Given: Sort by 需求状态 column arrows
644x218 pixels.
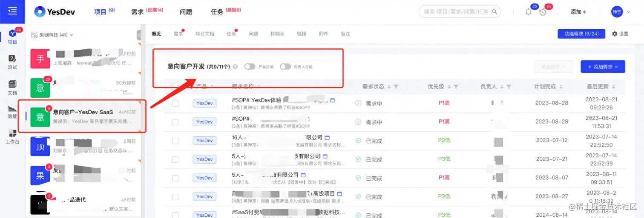Looking at the screenshot, I should 388,87.
